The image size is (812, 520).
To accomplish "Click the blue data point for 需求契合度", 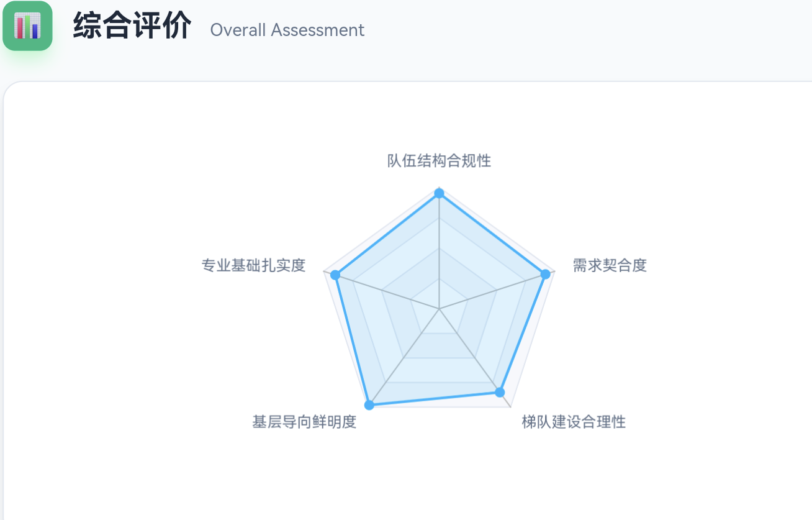I will [x=545, y=274].
